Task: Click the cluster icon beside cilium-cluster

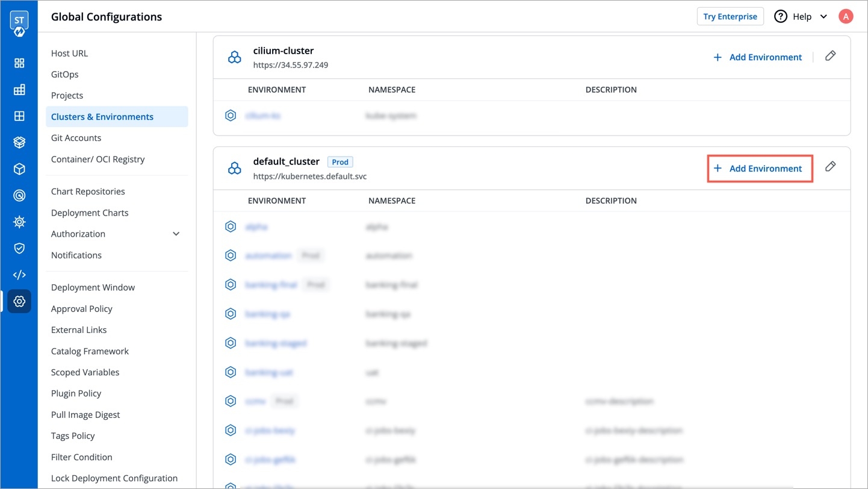Action: click(x=235, y=57)
